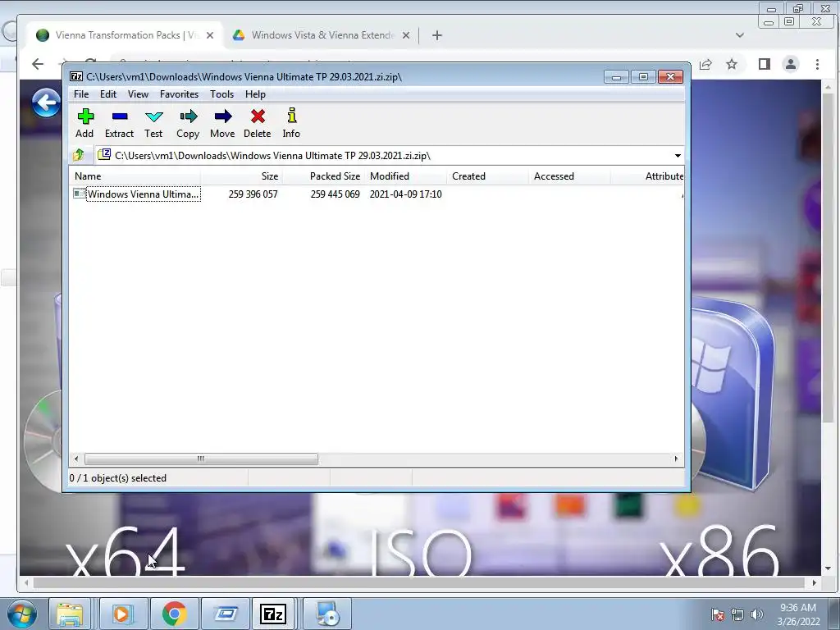Open the Windows Start menu
840x630 pixels.
coord(22,614)
